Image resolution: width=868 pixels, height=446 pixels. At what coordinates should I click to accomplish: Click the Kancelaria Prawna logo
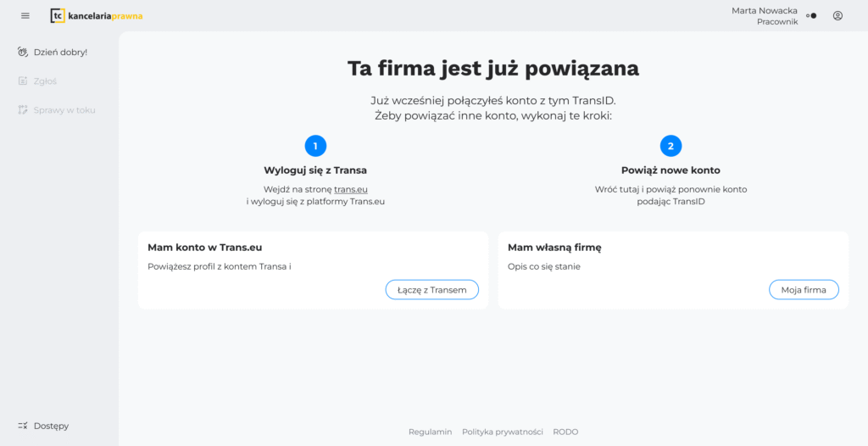[96, 15]
